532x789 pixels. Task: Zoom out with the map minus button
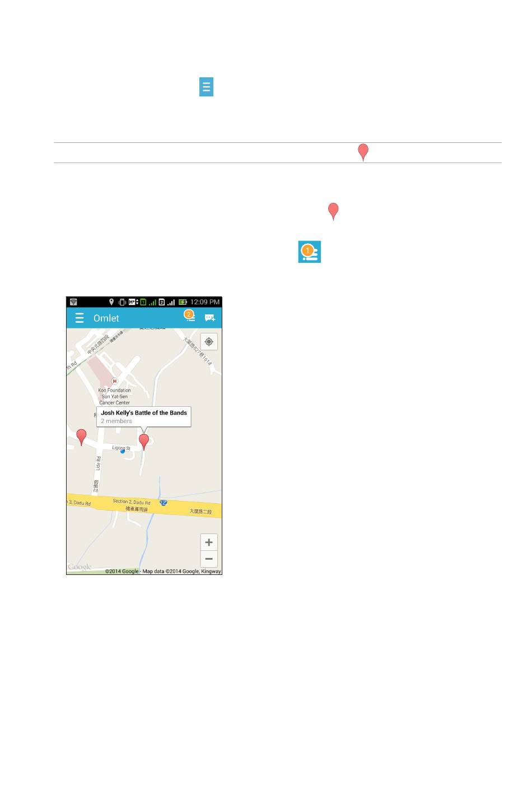209,559
